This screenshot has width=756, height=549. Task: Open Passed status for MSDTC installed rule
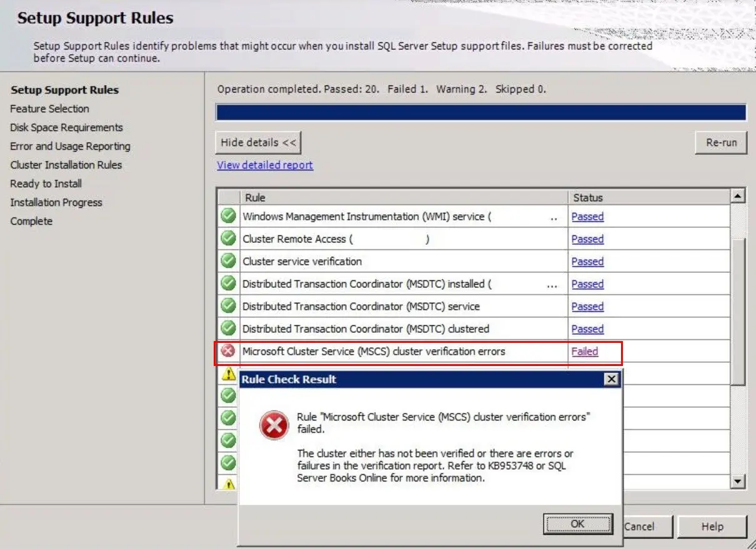point(587,284)
